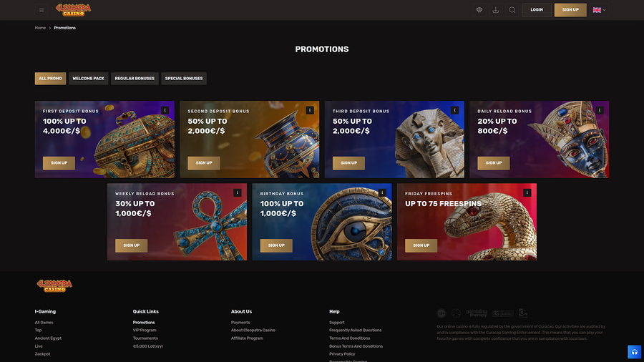Open info icon on Third Deposit Bonus
This screenshot has height=362, width=644.
tap(454, 110)
